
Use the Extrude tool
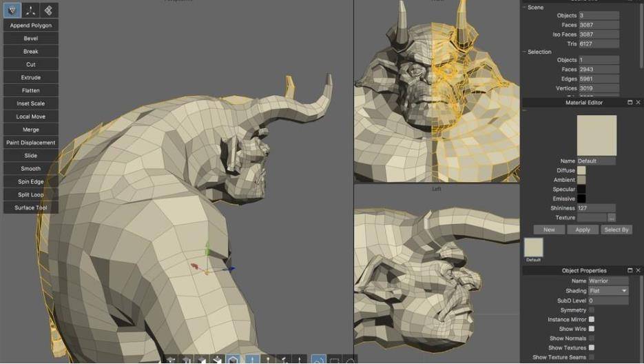point(31,77)
